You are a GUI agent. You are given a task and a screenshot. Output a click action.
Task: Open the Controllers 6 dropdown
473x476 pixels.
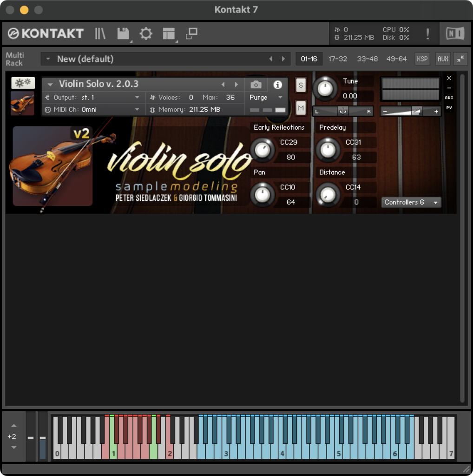pyautogui.click(x=411, y=202)
